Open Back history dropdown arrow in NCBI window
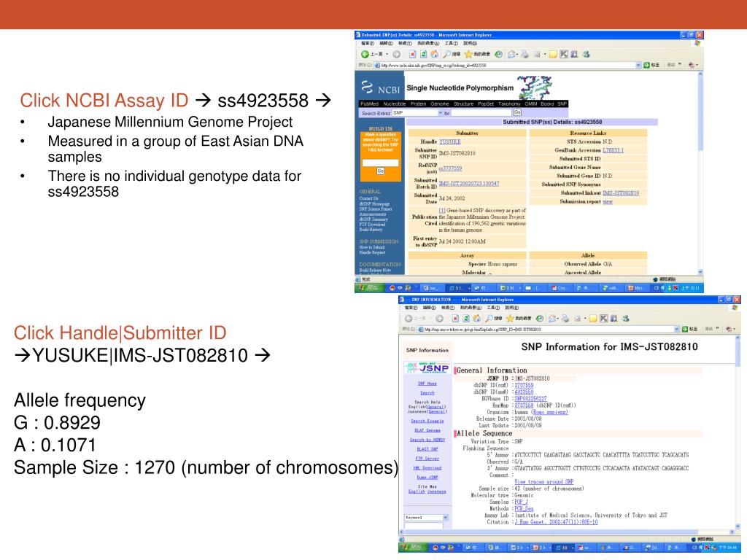The width and height of the screenshot is (747, 560). coord(387,54)
